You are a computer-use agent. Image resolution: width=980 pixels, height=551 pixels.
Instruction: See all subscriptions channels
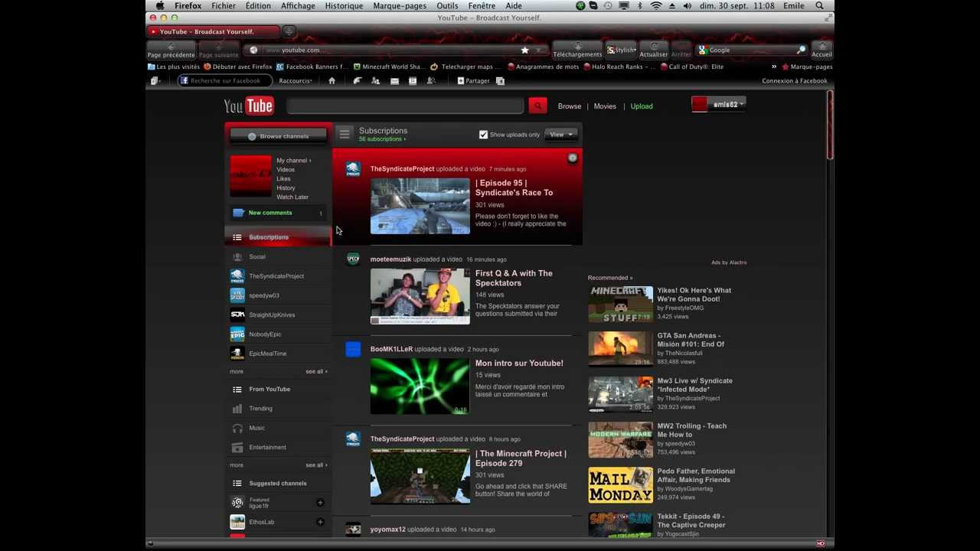(x=316, y=372)
